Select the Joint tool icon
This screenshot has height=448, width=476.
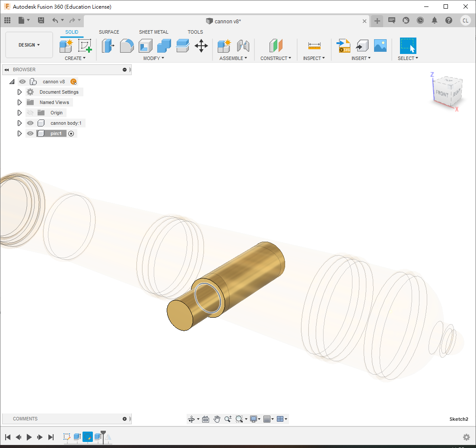pos(243,45)
